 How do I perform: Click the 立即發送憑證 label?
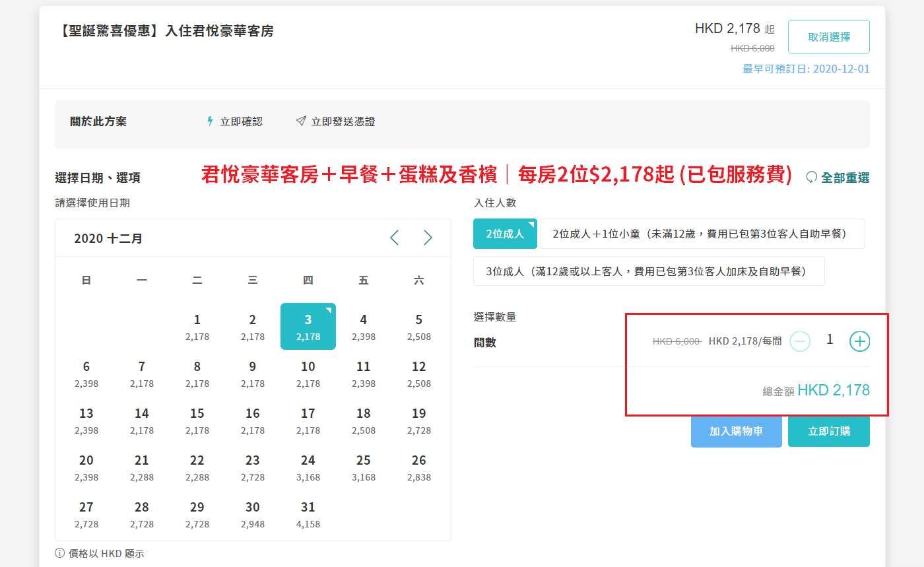point(343,121)
